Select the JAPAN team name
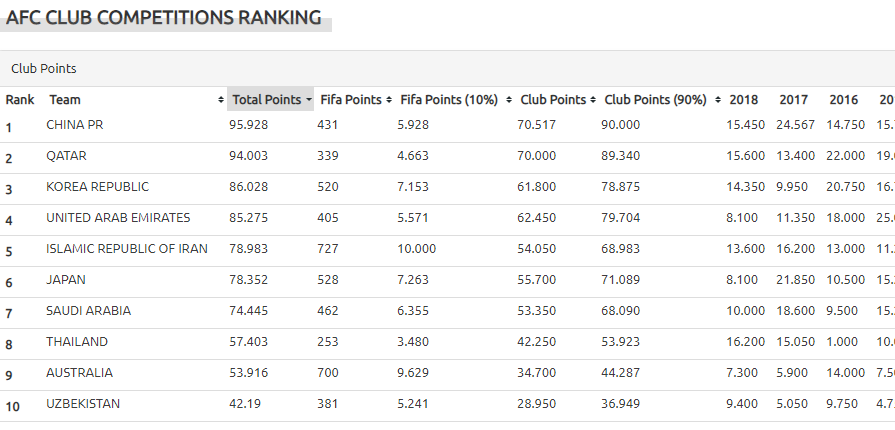This screenshot has width=895, height=430. [66, 280]
